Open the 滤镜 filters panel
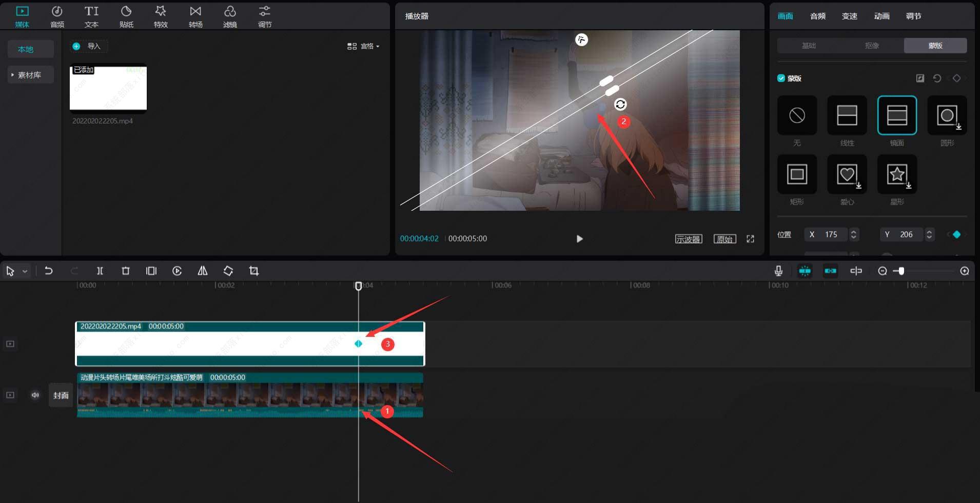 click(x=230, y=16)
